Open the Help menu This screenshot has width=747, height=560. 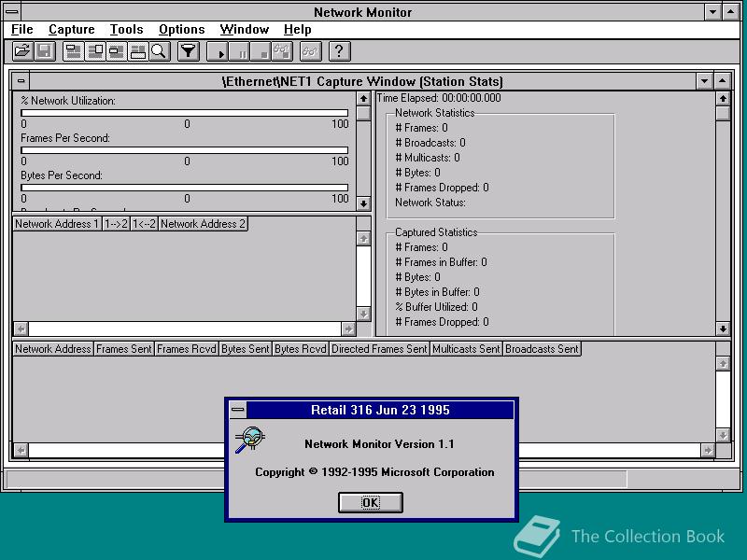point(297,30)
